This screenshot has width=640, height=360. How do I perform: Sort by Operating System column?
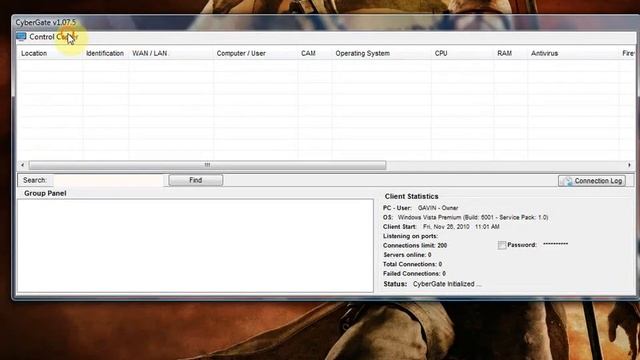coord(362,53)
